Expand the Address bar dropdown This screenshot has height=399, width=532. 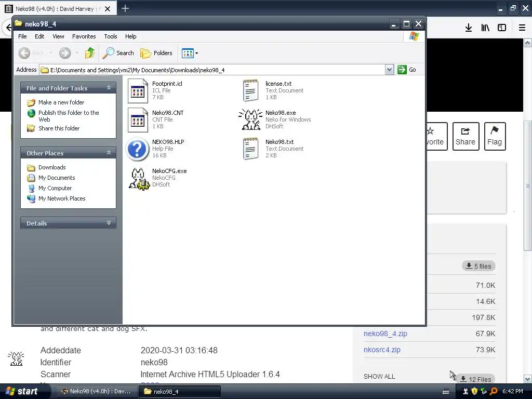pyautogui.click(x=389, y=70)
